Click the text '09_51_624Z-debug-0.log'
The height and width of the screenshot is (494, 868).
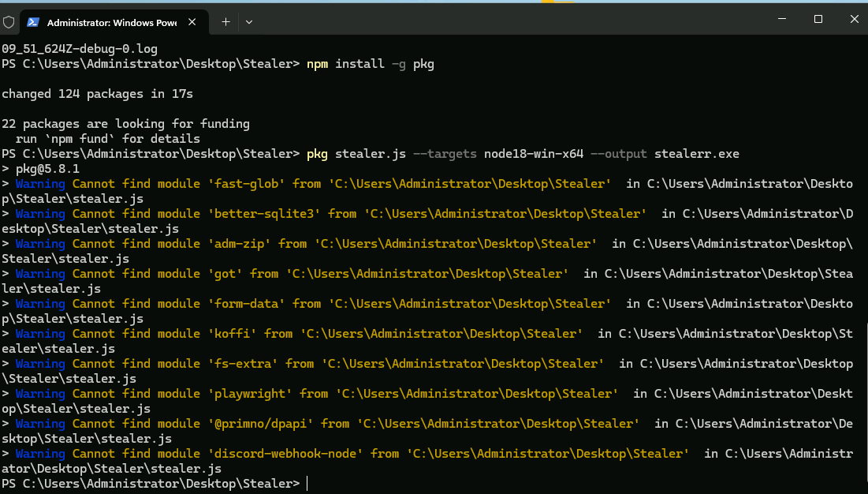click(80, 49)
